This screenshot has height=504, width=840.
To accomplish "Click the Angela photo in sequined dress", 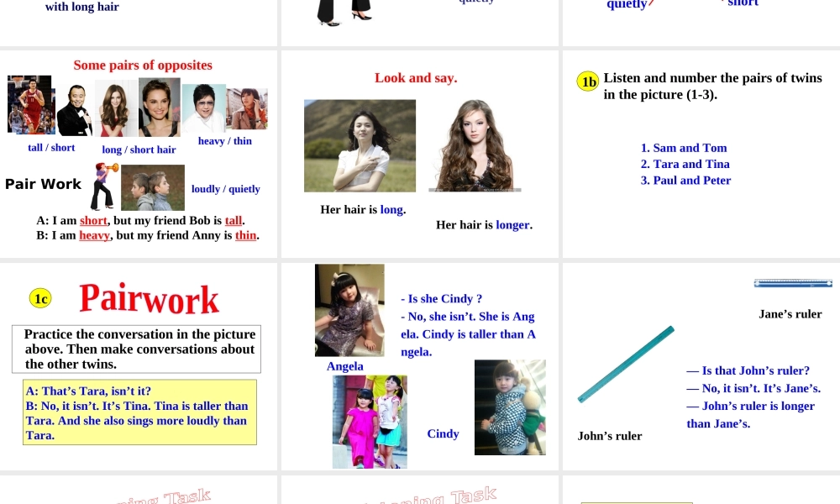I will (349, 310).
